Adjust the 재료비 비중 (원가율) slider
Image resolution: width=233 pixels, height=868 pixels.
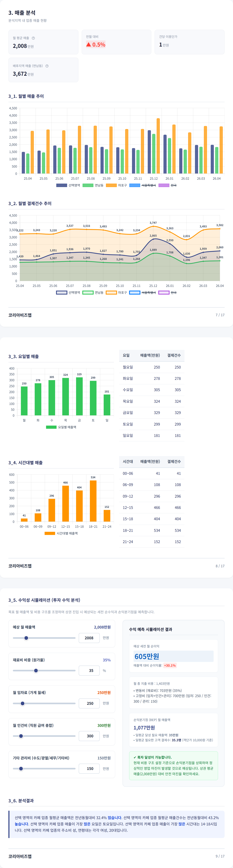coord(44,671)
